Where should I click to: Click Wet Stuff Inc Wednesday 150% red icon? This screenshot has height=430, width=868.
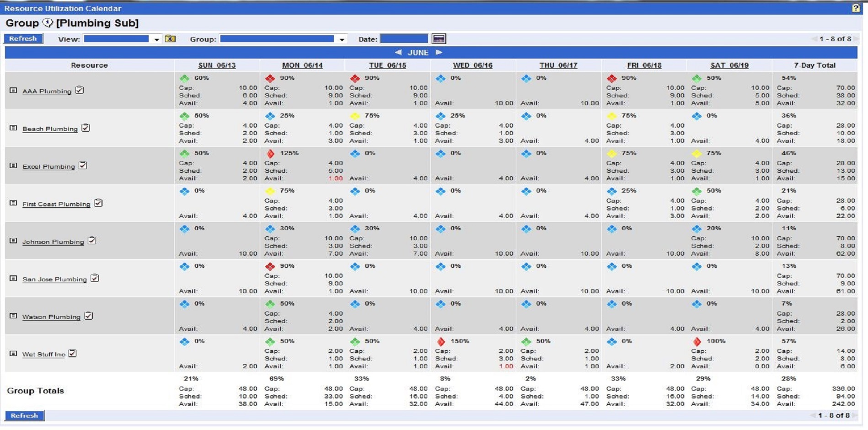coord(441,341)
